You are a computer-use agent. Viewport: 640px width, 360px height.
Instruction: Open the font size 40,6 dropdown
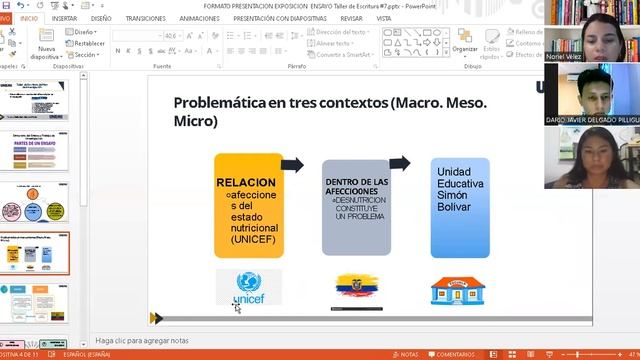[x=173, y=36]
